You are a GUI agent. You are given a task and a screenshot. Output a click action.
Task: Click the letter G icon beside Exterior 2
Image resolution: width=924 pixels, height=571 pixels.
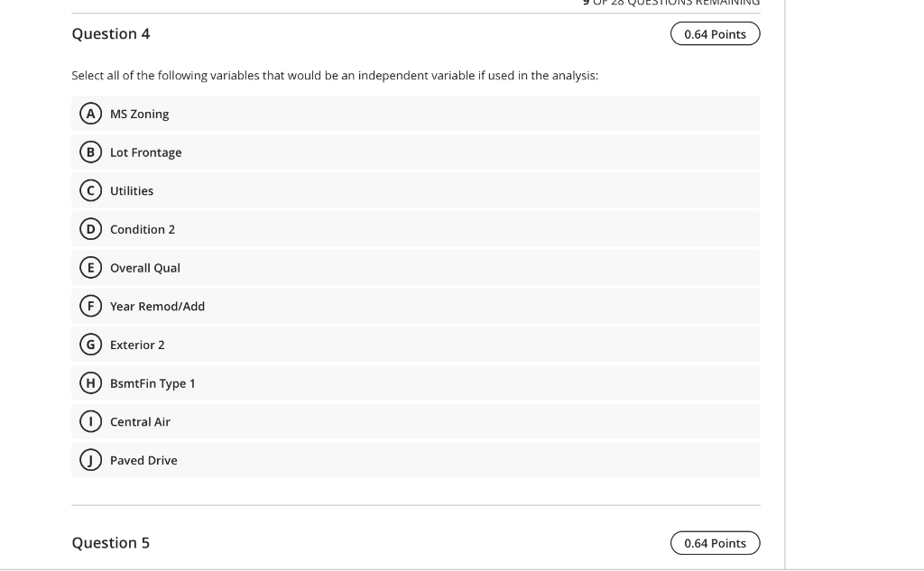coord(90,345)
